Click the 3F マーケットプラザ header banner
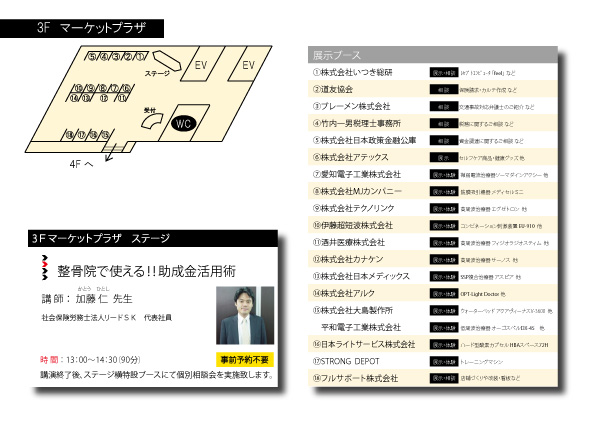The height and width of the screenshot is (425, 595). [x=82, y=28]
